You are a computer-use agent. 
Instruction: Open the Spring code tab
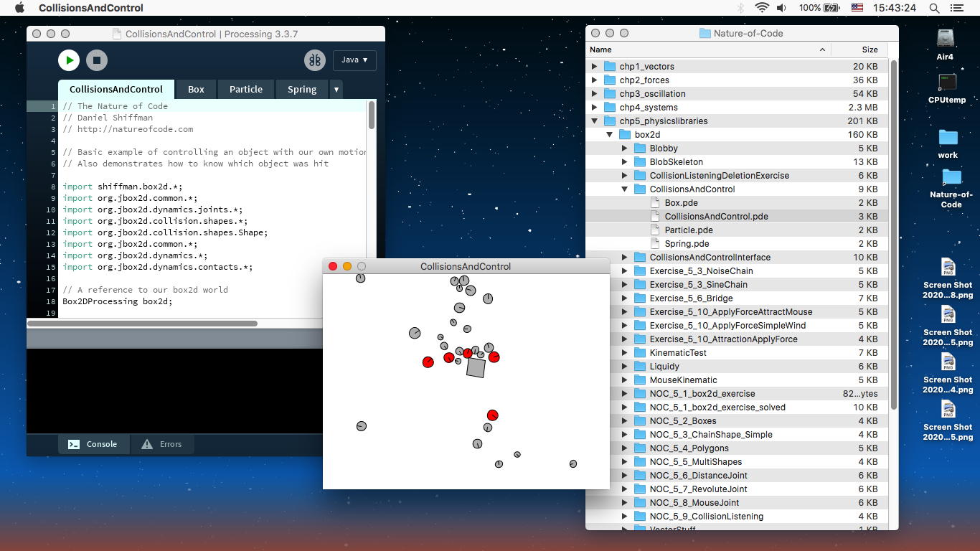[301, 89]
